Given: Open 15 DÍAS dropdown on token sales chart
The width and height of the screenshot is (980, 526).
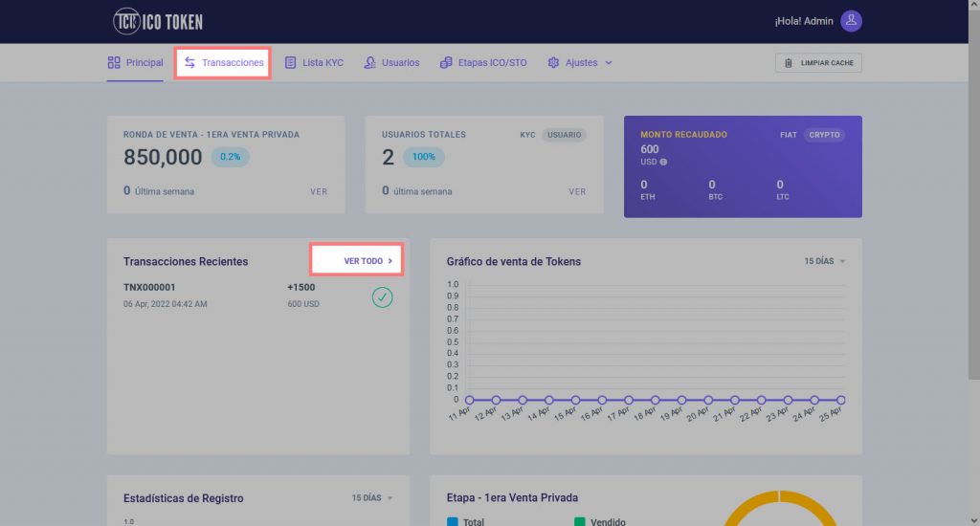Looking at the screenshot, I should pos(824,261).
